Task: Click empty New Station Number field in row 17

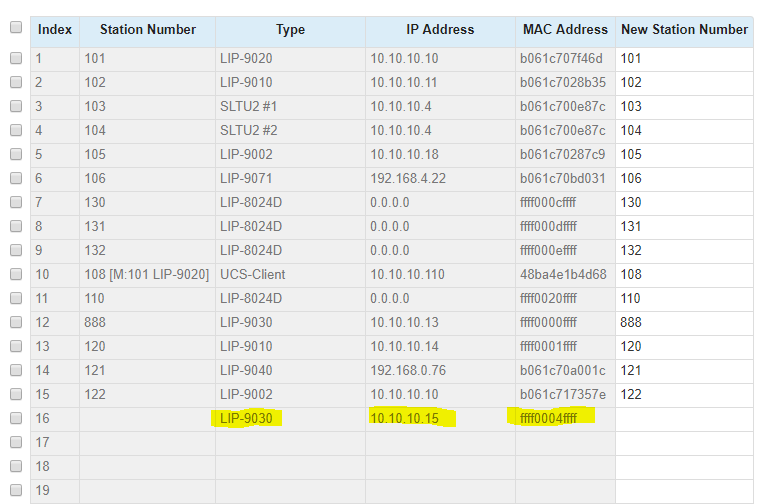Action: (684, 443)
